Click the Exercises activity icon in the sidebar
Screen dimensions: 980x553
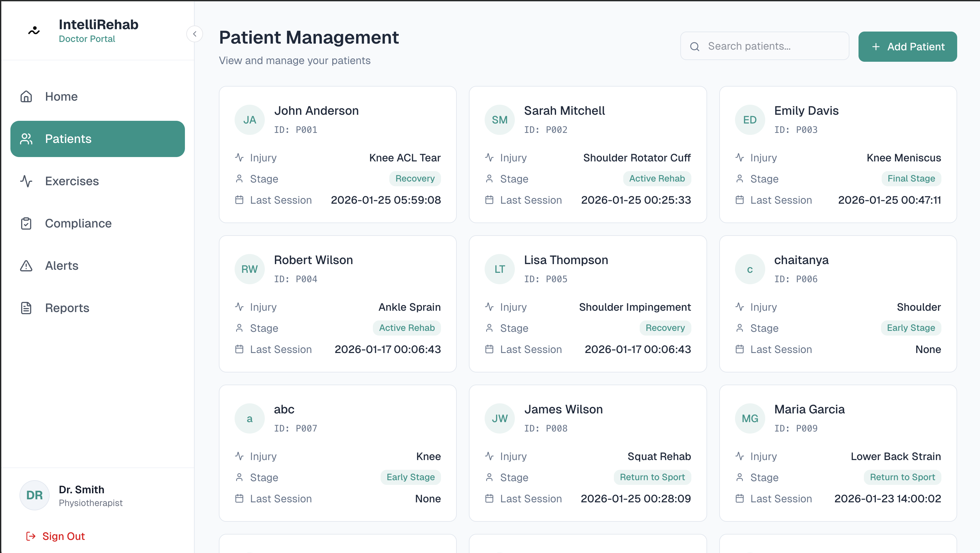(x=26, y=181)
